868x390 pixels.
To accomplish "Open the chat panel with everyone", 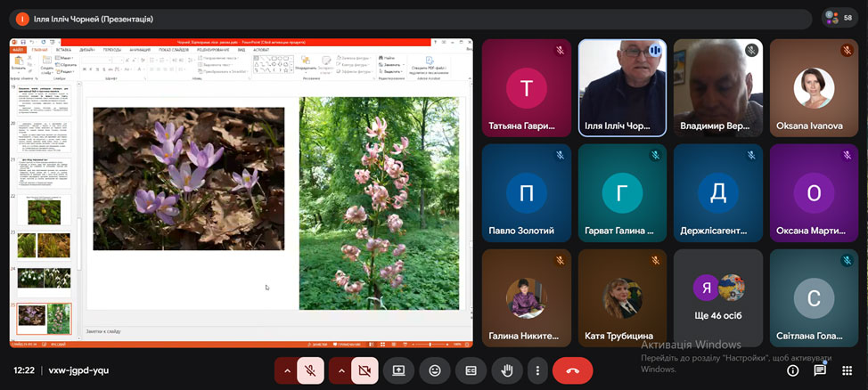I will (819, 370).
